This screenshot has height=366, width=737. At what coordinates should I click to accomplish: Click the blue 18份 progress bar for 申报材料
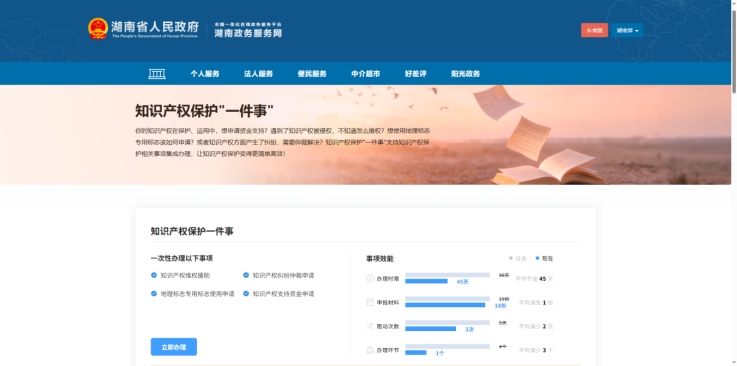[445, 305]
